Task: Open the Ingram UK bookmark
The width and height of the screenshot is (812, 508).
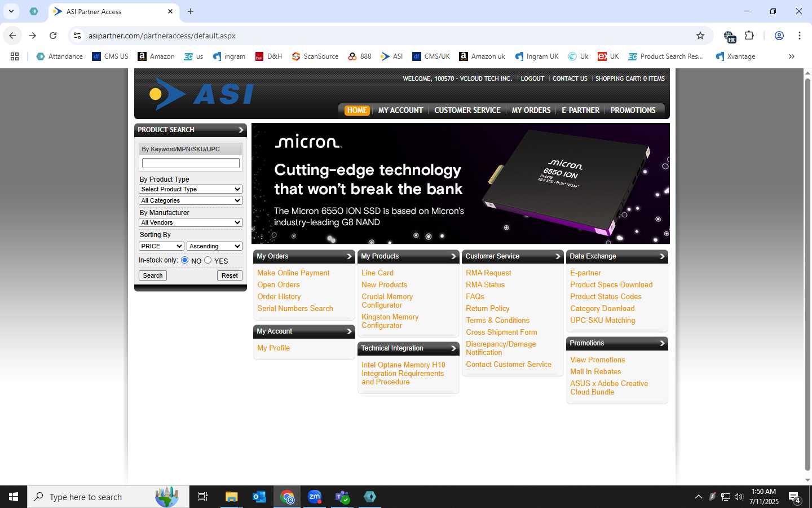Action: click(537, 56)
